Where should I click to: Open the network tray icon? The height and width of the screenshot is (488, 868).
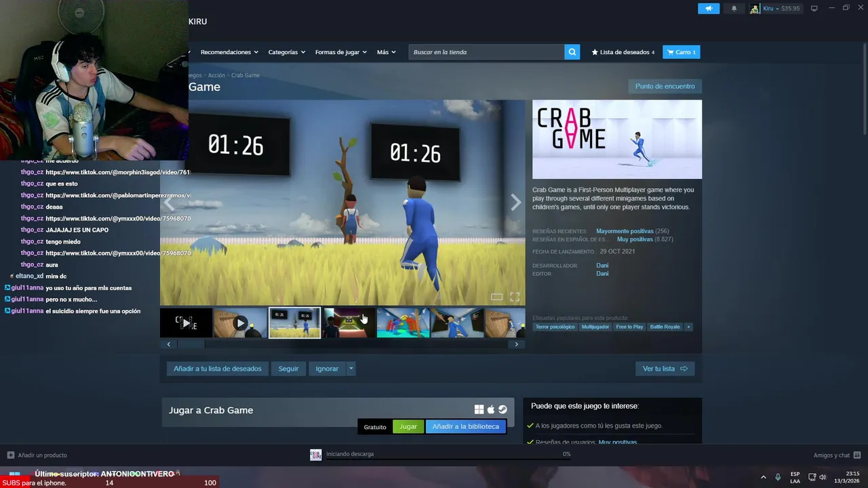tap(812, 477)
